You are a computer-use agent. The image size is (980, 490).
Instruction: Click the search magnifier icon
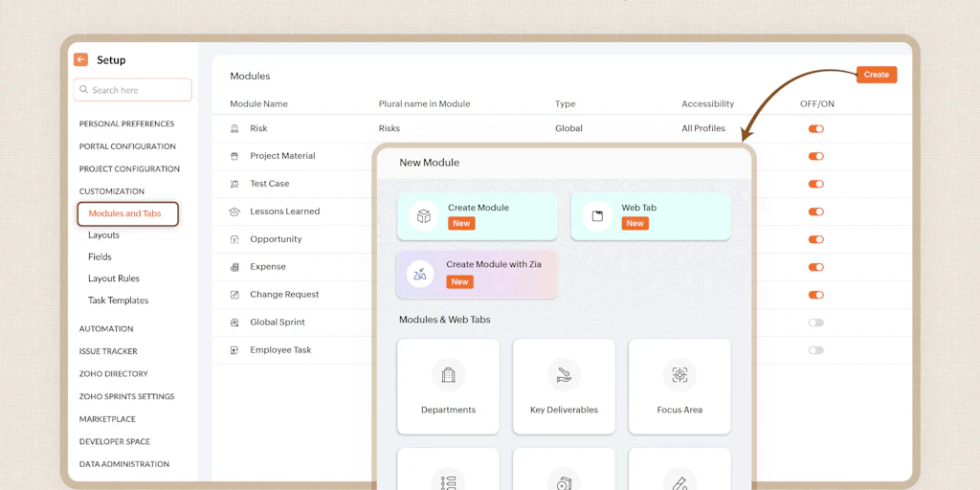(x=84, y=89)
